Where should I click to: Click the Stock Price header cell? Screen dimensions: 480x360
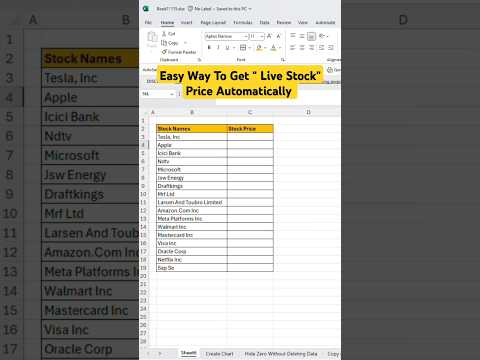pyautogui.click(x=250, y=129)
